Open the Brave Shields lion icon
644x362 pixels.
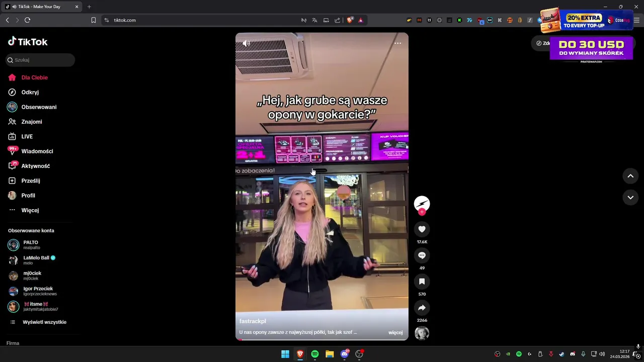point(350,20)
